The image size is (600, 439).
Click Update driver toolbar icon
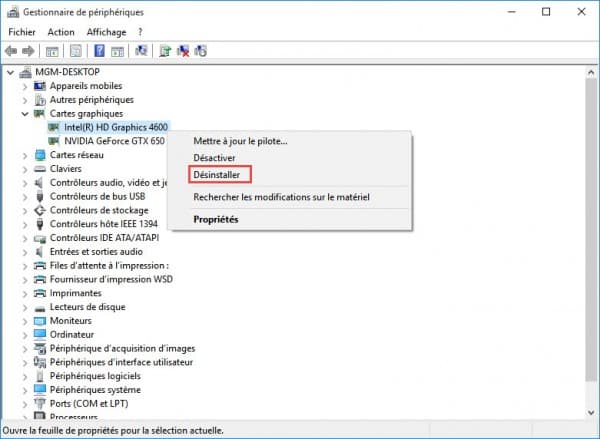165,51
